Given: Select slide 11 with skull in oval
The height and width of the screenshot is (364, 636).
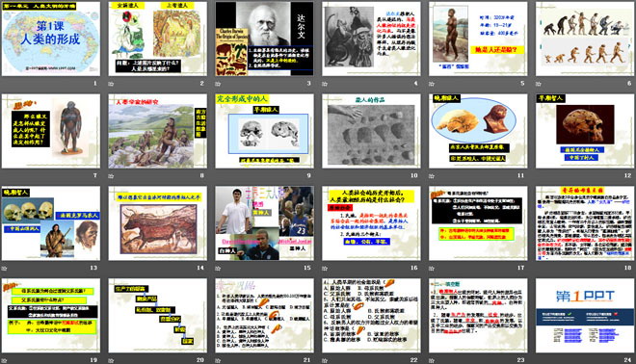Looking at the screenshot, I should 478,131.
